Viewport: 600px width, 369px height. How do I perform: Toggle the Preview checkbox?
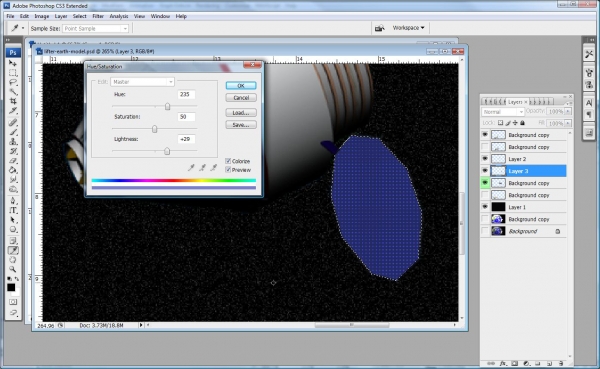click(x=228, y=170)
